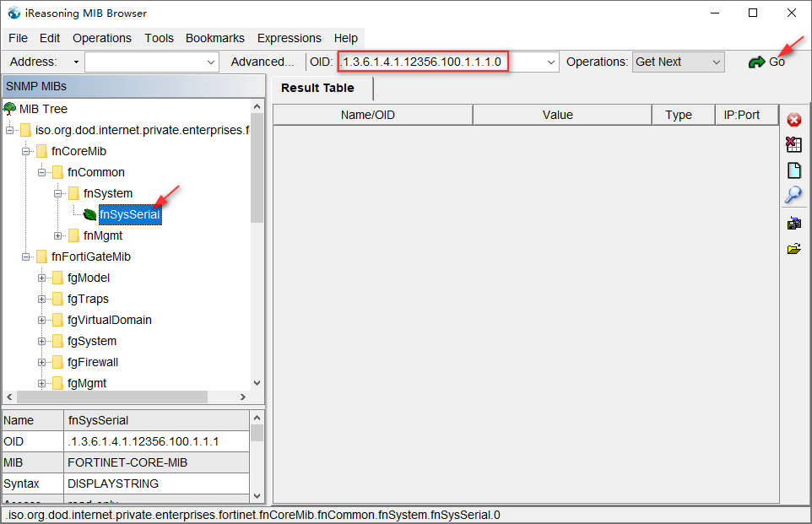
Task: Expand the fgTraps tree node
Action: tap(41, 298)
